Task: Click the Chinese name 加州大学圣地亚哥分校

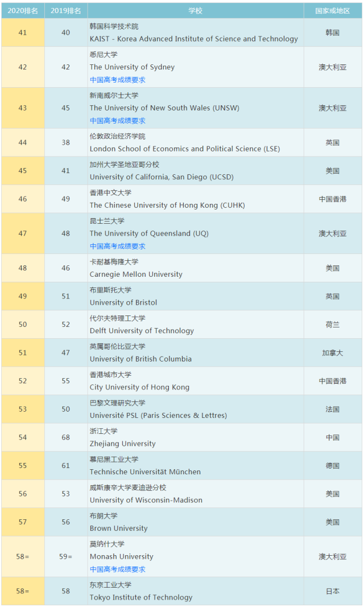Action: [125, 165]
